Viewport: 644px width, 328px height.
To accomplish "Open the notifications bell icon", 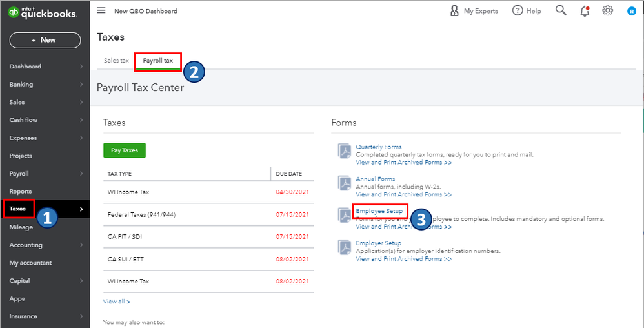I will pos(585,10).
